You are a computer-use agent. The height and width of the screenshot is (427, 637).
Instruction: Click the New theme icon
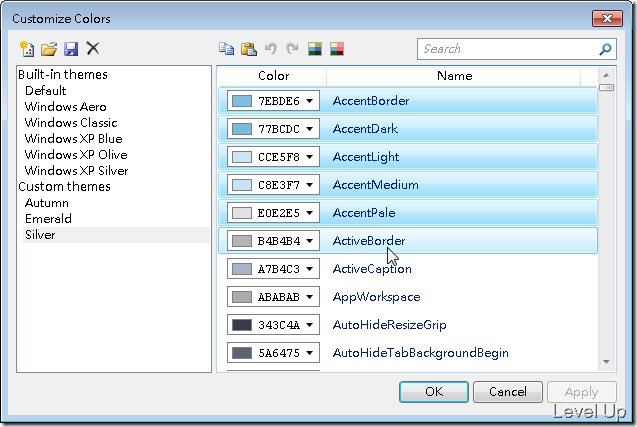point(27,49)
